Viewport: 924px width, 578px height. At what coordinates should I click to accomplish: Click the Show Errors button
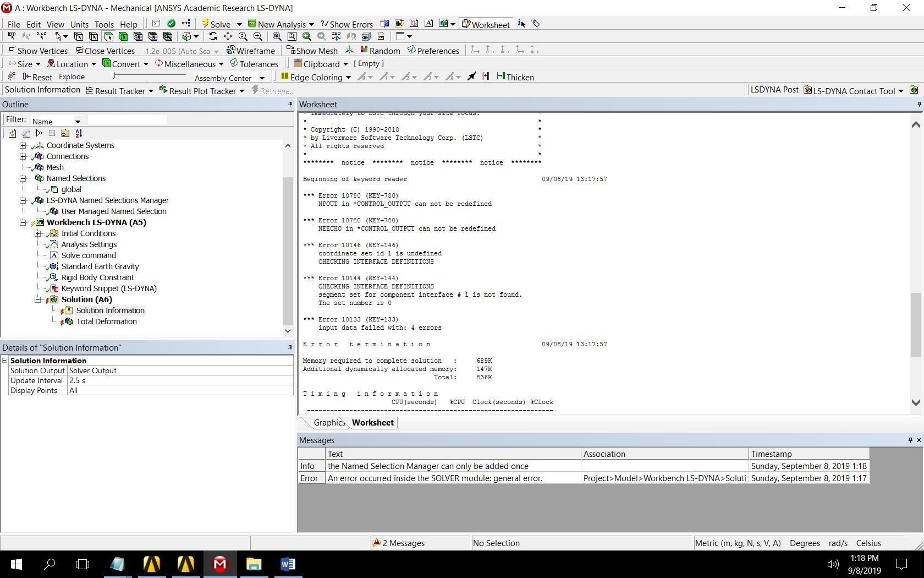tap(346, 24)
